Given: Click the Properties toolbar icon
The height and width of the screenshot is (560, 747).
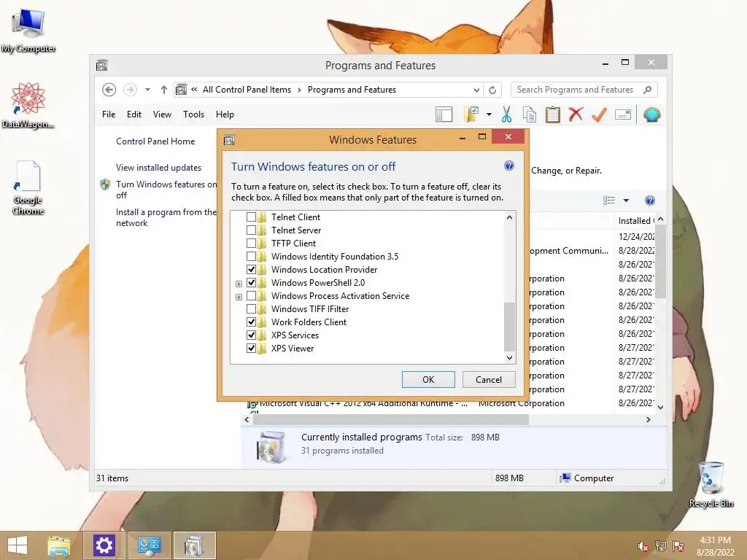Looking at the screenshot, I should click(623, 114).
